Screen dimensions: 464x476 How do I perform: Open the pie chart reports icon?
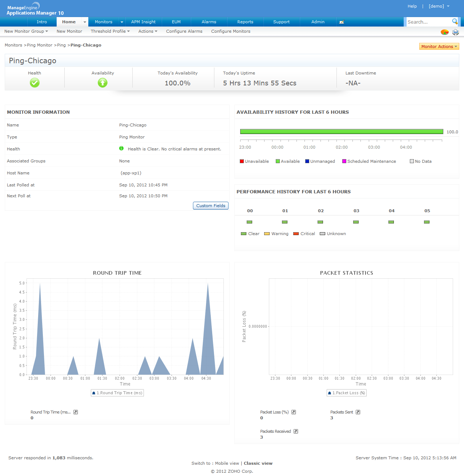(444, 32)
